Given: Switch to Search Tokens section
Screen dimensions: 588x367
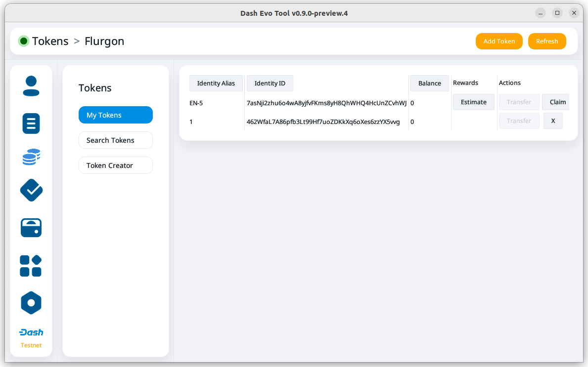Looking at the screenshot, I should 115,140.
